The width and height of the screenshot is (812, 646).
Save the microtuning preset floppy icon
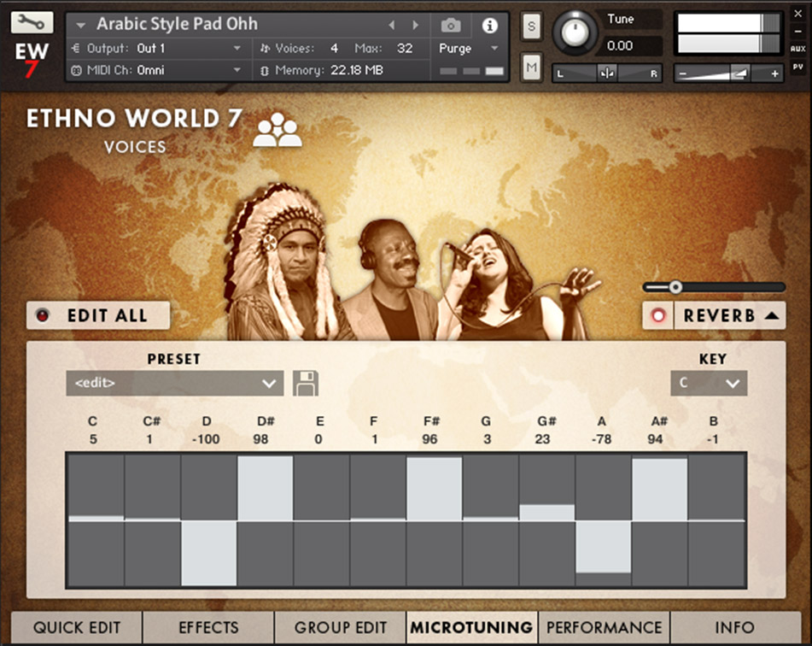click(306, 383)
